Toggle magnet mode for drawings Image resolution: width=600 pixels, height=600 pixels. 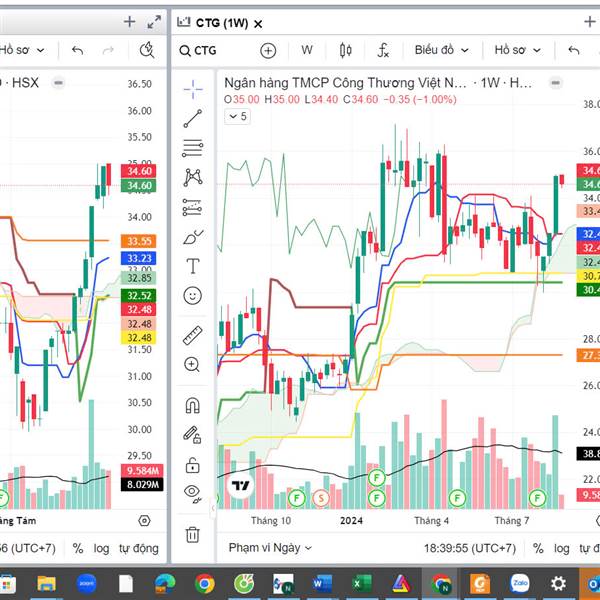tap(192, 406)
